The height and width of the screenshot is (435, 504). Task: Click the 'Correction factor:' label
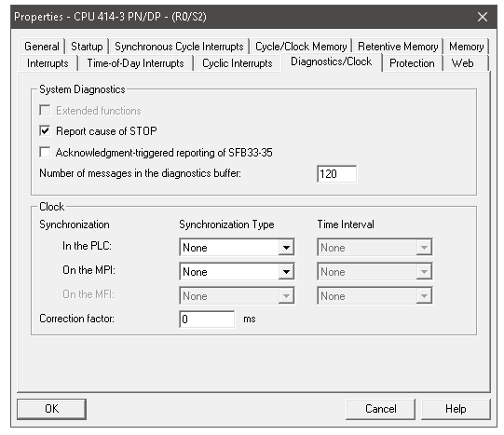point(76,319)
